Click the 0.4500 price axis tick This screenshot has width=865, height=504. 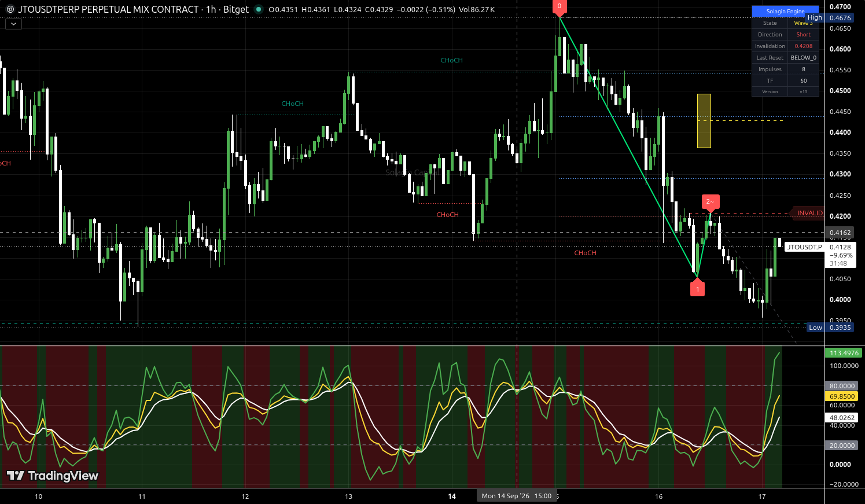tap(840, 91)
